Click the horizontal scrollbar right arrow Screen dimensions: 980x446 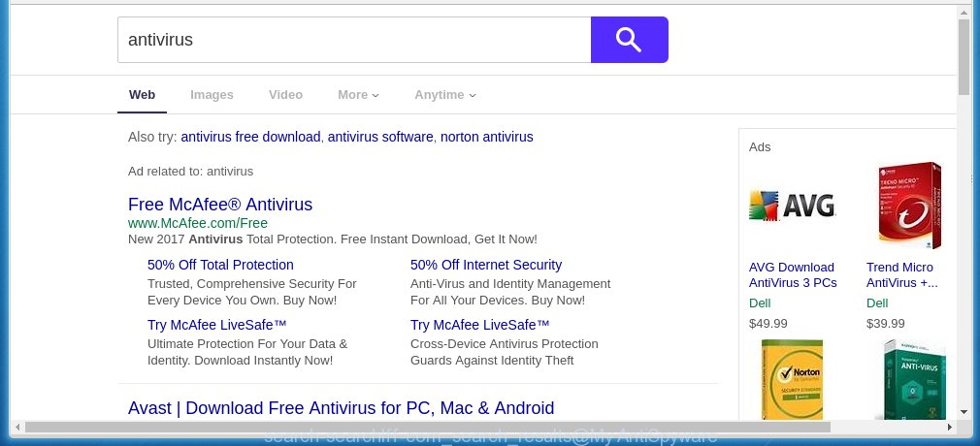(x=950, y=428)
